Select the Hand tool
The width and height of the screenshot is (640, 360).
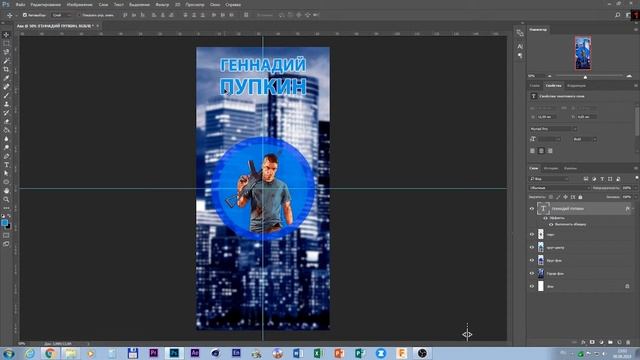[x=6, y=191]
